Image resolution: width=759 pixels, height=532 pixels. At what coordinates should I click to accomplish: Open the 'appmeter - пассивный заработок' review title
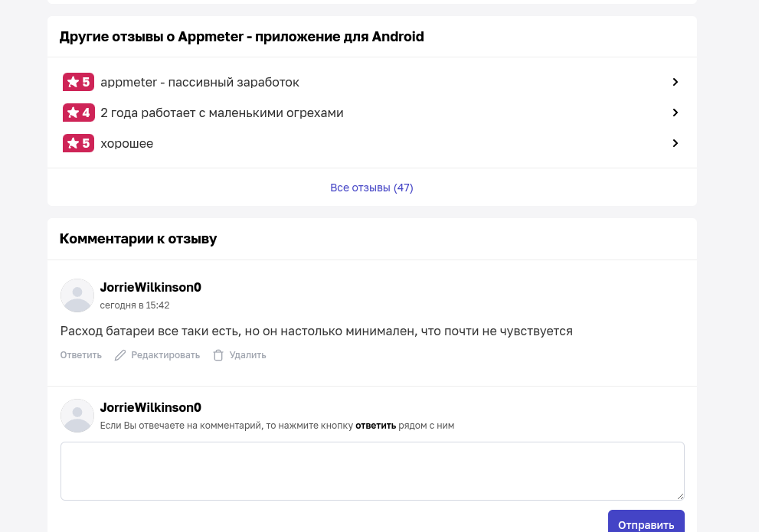200,82
